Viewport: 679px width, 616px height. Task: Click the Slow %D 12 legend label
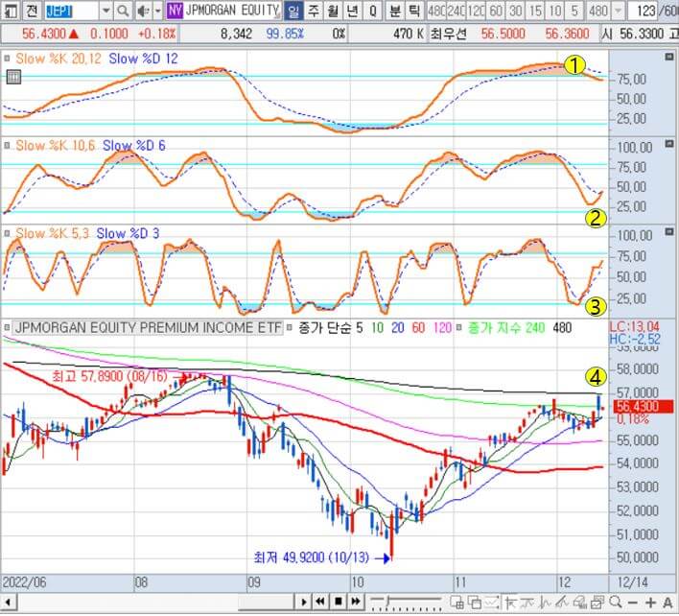pyautogui.click(x=143, y=59)
